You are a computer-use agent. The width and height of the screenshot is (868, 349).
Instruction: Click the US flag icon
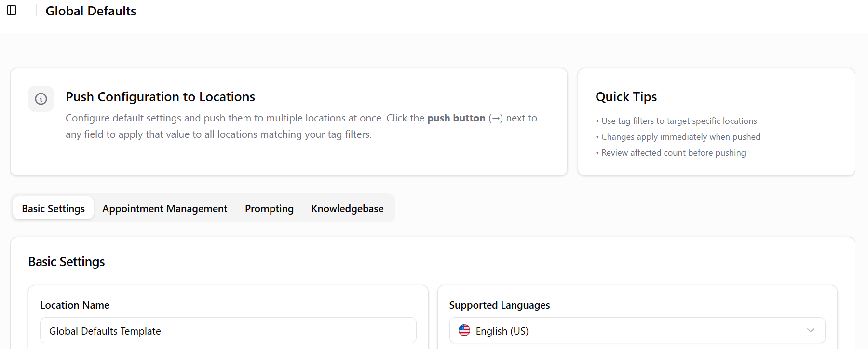pyautogui.click(x=464, y=330)
